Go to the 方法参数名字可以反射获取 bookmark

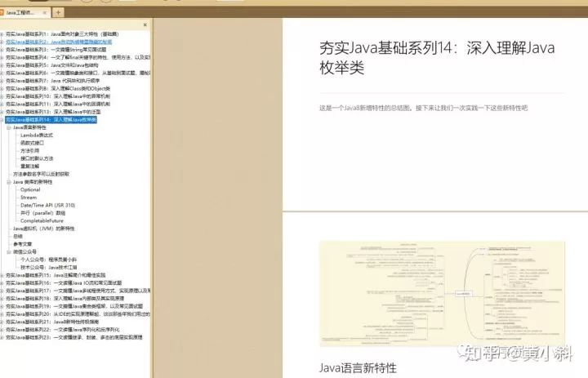41,174
